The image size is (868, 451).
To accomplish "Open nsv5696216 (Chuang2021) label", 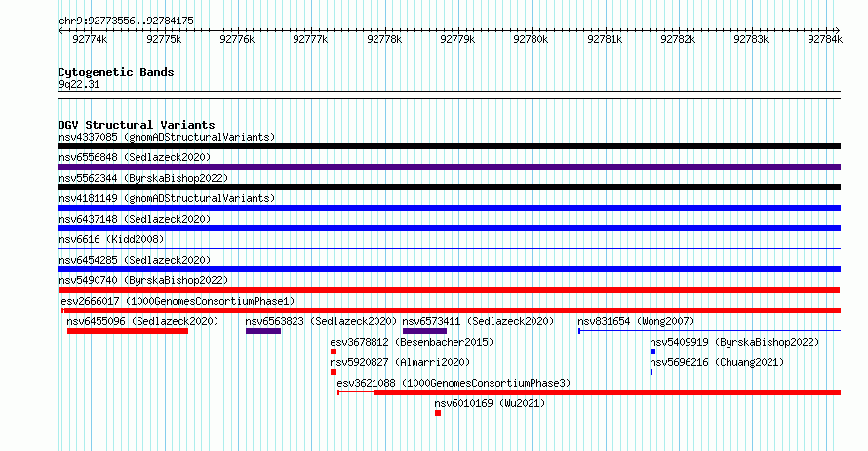I will [717, 362].
